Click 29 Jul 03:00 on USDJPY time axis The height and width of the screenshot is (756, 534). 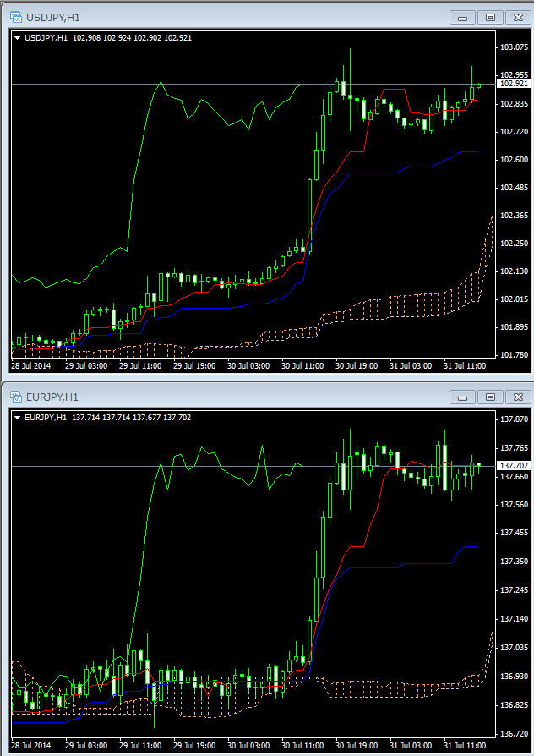86,365
